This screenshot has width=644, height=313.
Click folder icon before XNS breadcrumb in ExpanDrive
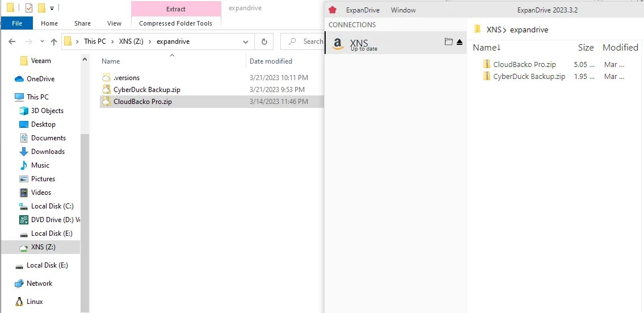point(477,29)
